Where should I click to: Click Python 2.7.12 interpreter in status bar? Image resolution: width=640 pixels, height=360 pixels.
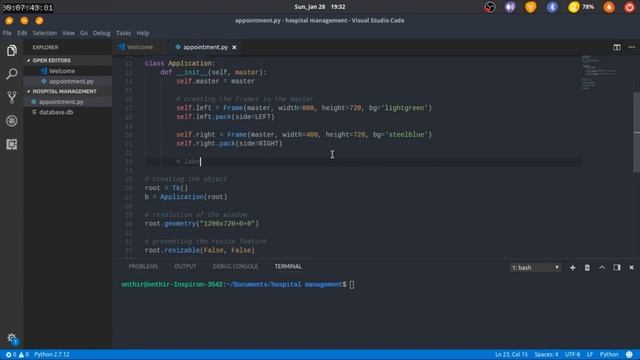pos(52,355)
